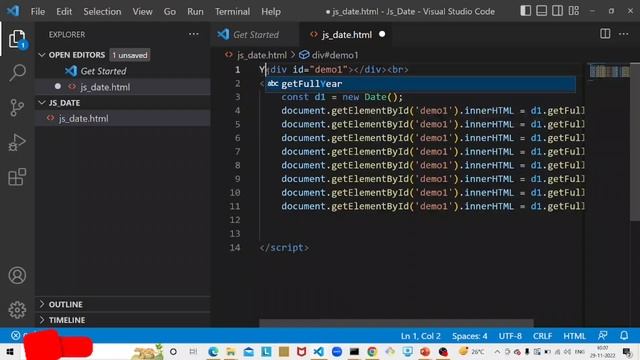Click the 1 unsaved badge
The height and width of the screenshot is (360, 640).
tap(130, 55)
